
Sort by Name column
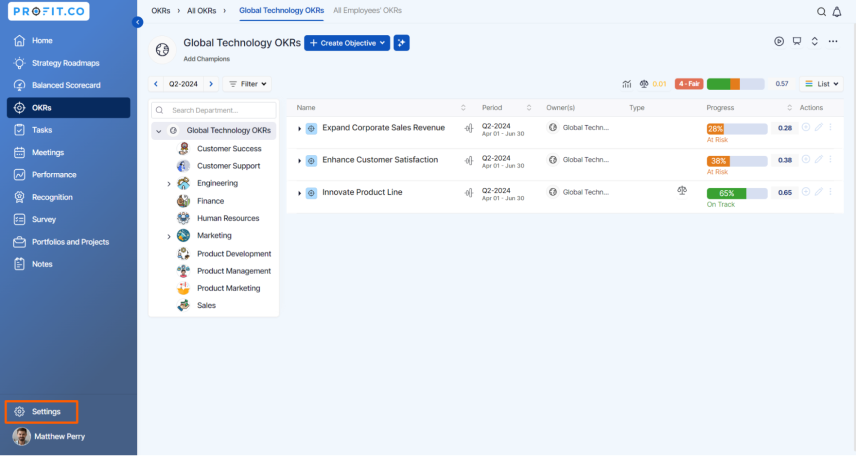(x=463, y=108)
